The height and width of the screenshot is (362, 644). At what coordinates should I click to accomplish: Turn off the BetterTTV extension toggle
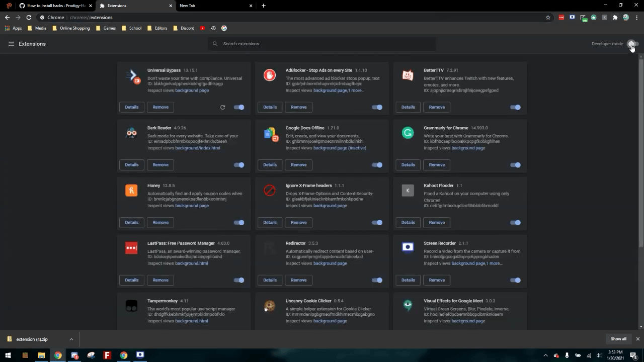pyautogui.click(x=515, y=107)
